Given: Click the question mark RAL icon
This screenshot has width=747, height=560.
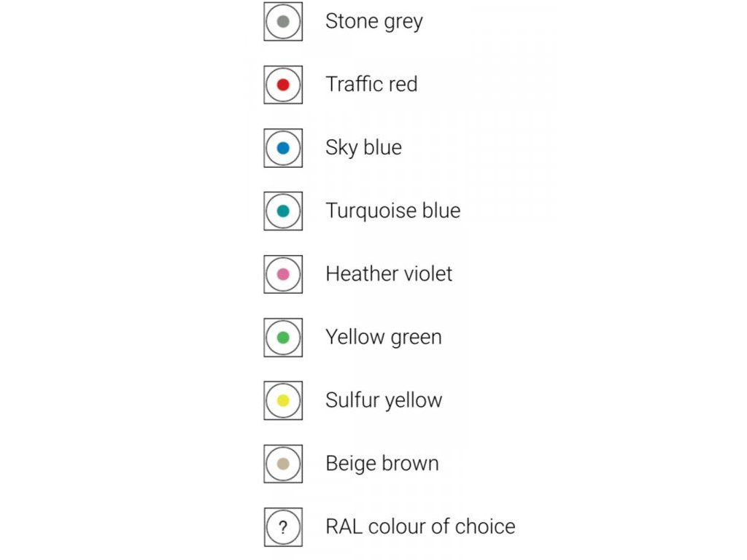Looking at the screenshot, I should pyautogui.click(x=283, y=527).
